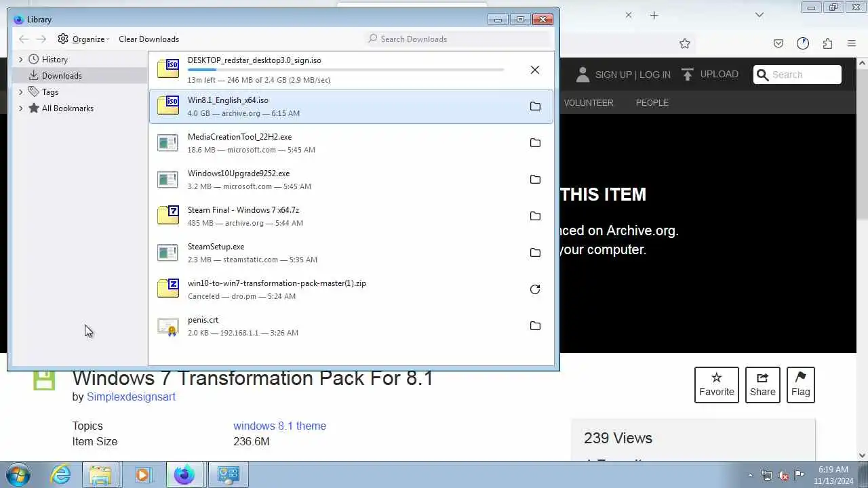
Task: Cancel the DESKTOP_redstar_desktop3.0_sign.iso download
Action: [x=535, y=70]
